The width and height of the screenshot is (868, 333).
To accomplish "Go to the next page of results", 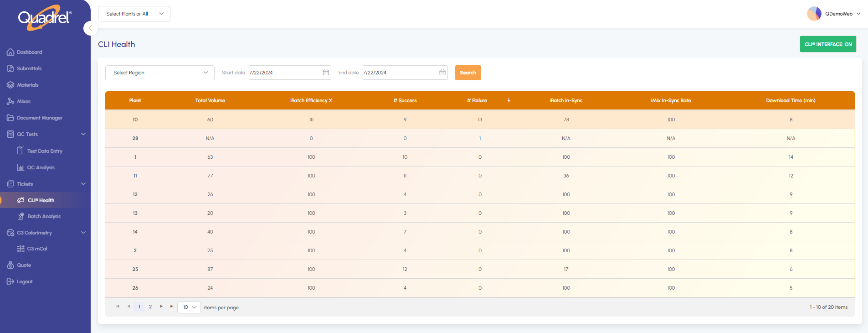I will click(x=161, y=307).
